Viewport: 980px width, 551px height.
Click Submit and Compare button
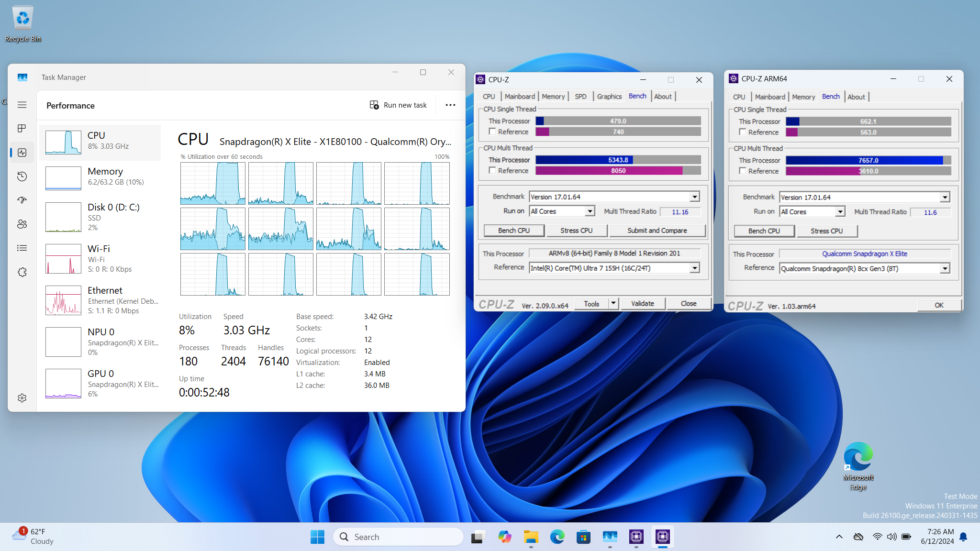click(x=657, y=231)
